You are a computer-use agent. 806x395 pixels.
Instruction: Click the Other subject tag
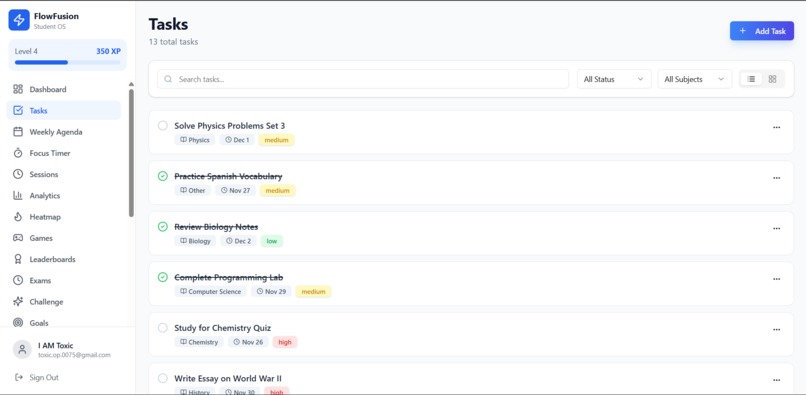pos(193,190)
